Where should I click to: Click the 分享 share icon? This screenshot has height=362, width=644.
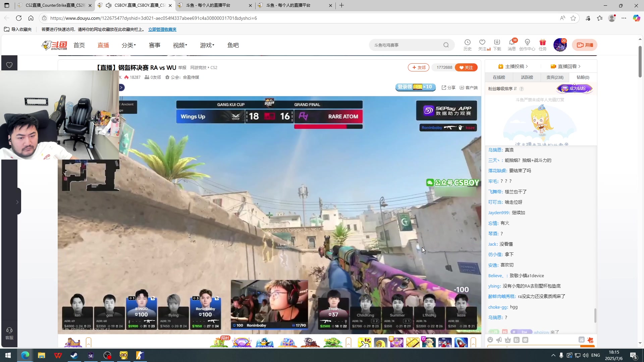point(448,87)
